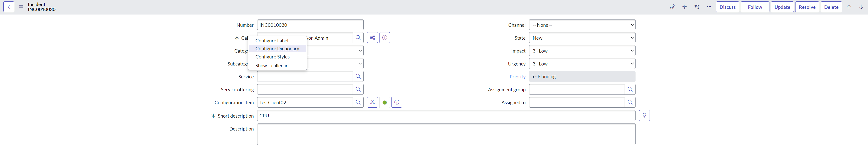Open the Priority label link
Viewport: 868px width, 150px height.
517,77
